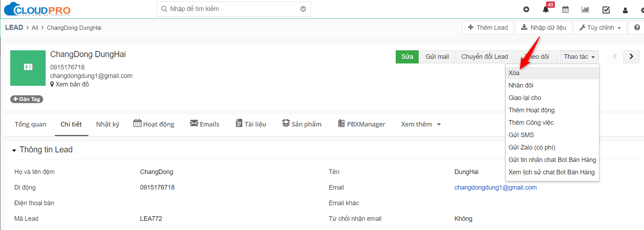Switch to Emails tab
The width and height of the screenshot is (644, 230).
(204, 124)
